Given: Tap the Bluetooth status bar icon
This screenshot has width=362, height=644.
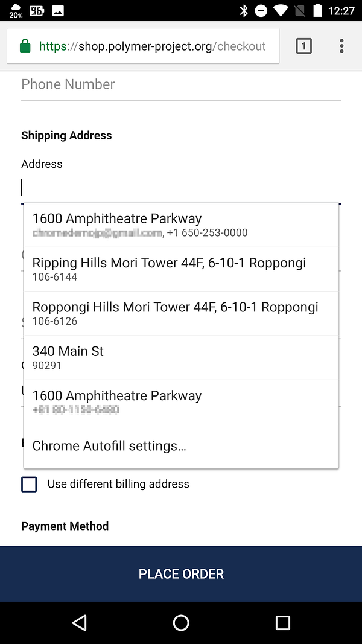Looking at the screenshot, I should pyautogui.click(x=244, y=11).
